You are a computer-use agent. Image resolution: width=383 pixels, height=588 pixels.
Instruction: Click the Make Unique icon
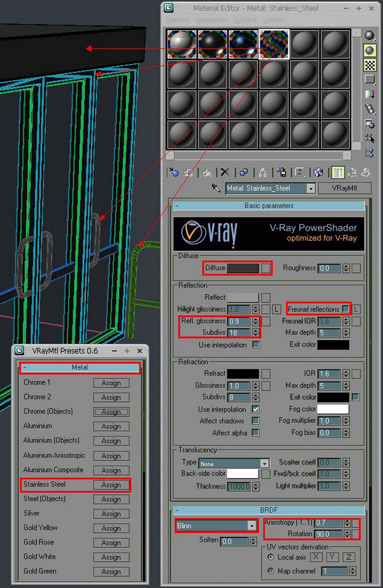click(x=262, y=172)
